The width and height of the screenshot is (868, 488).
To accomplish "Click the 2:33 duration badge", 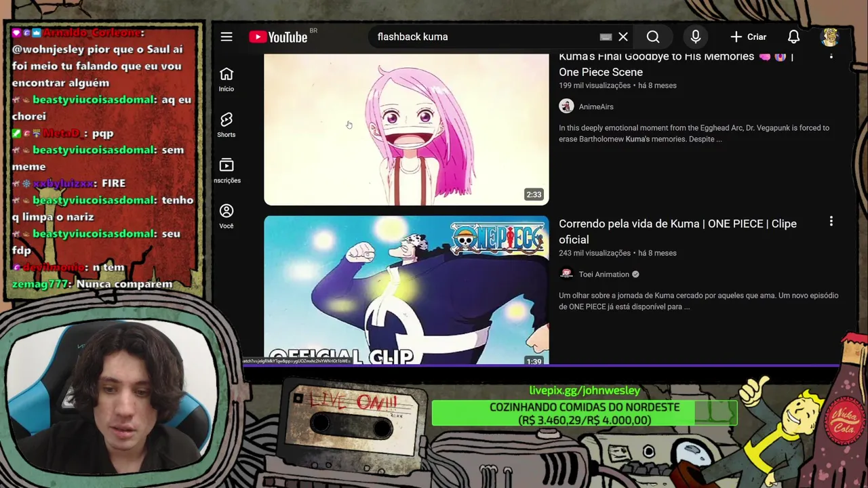I will tap(534, 195).
